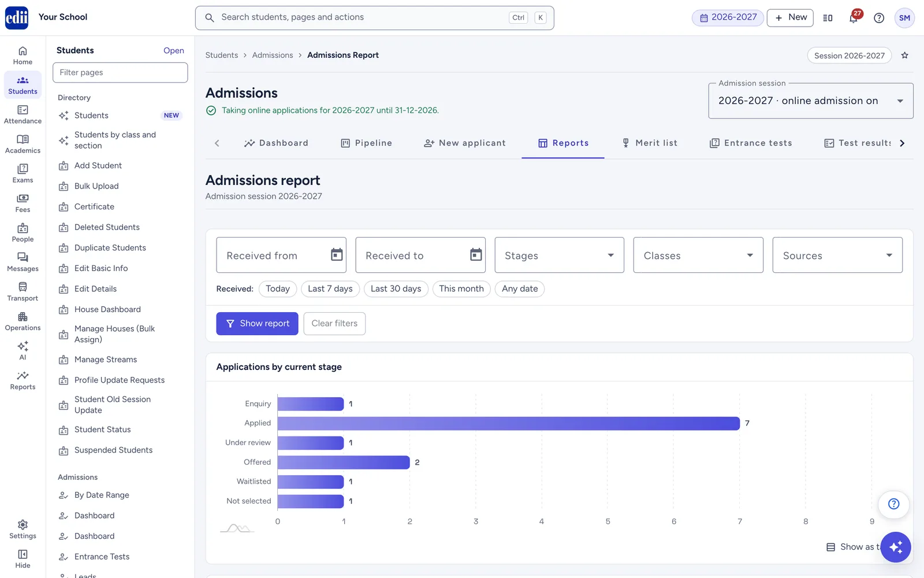Viewport: 924px width, 578px height.
Task: Click the Applied bar in chart
Action: pos(508,423)
